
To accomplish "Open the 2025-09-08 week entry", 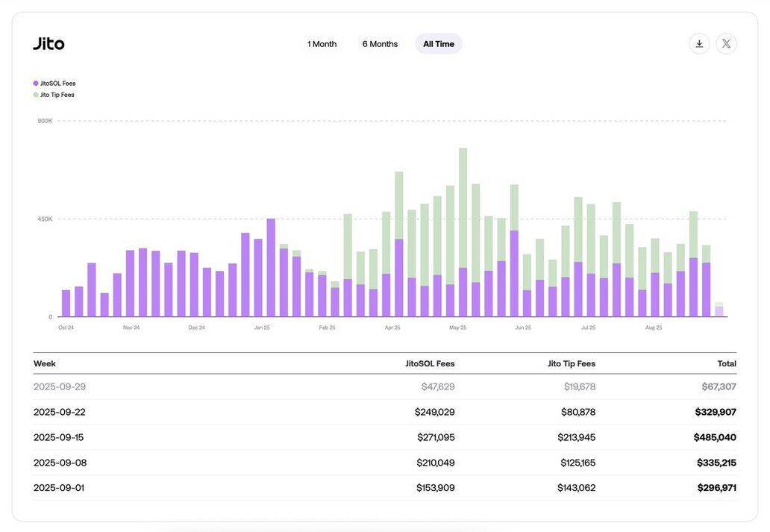I will [60, 463].
